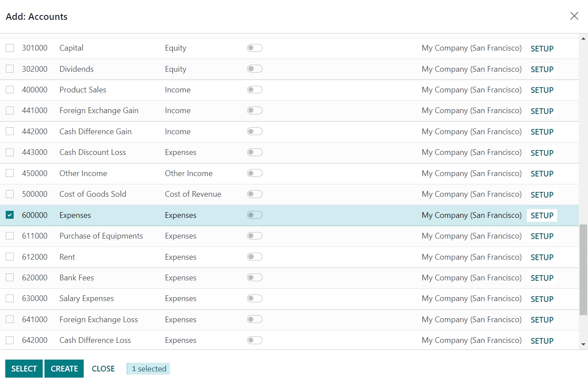Turn on the Bank Fees row toggle
Screen dimensions: 588x386
[255, 278]
